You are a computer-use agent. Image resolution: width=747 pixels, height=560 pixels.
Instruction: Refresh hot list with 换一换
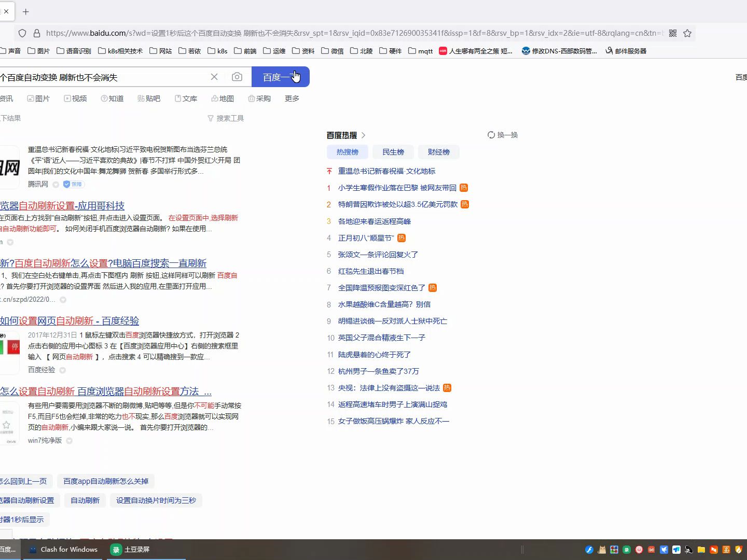point(503,135)
